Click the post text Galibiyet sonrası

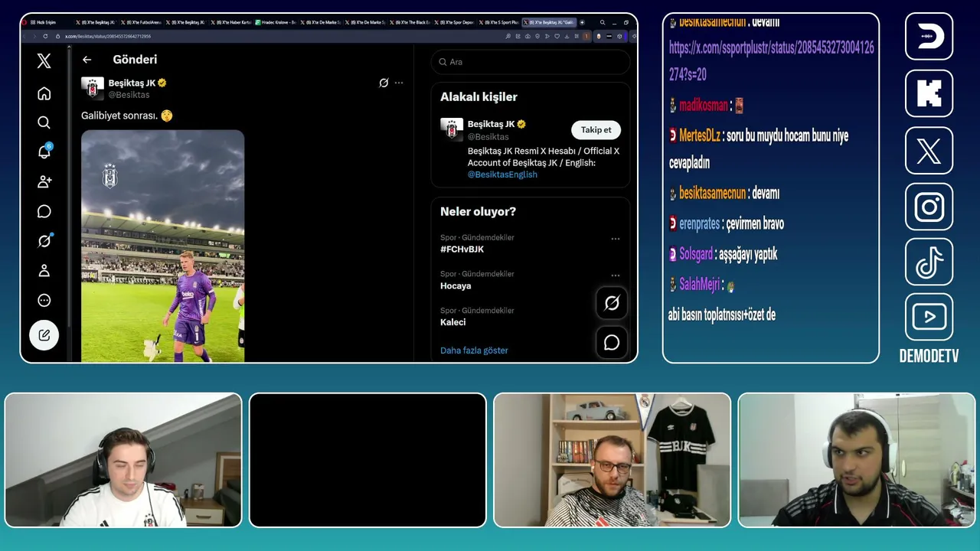click(x=119, y=116)
